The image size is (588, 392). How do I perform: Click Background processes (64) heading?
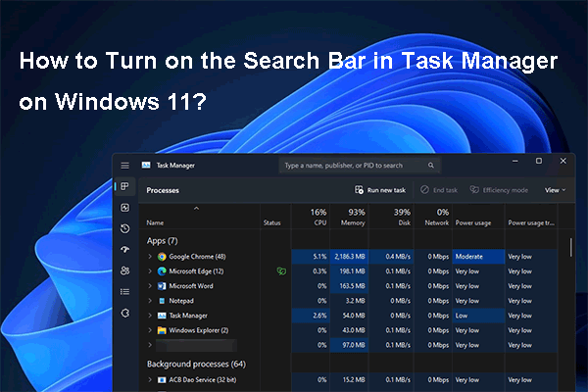[196, 365]
